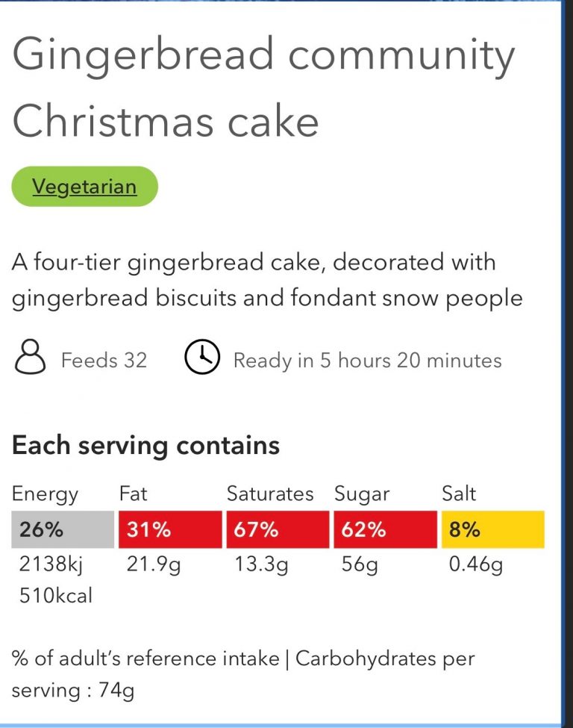Select the Gingerbread community Christmas cake title
This screenshot has height=728, width=573.
[263, 88]
